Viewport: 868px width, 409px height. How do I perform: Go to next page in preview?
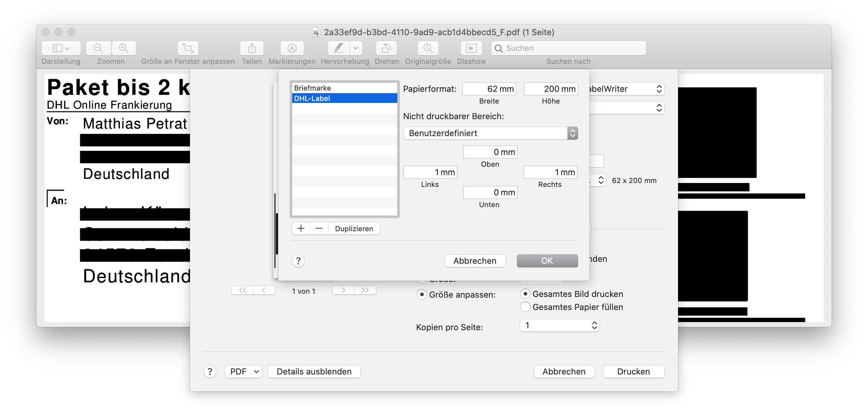pyautogui.click(x=343, y=290)
